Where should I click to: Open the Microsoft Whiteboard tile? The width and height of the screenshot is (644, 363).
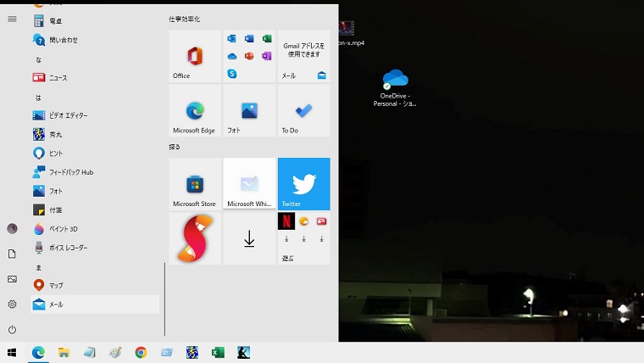(249, 184)
